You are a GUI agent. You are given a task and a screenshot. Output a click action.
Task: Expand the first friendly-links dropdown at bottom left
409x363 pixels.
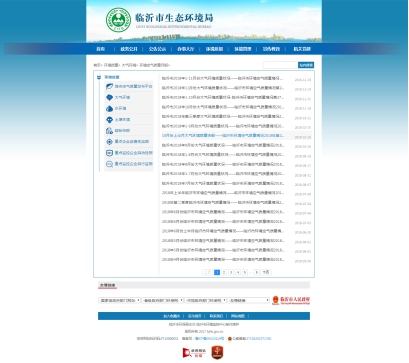click(x=119, y=300)
